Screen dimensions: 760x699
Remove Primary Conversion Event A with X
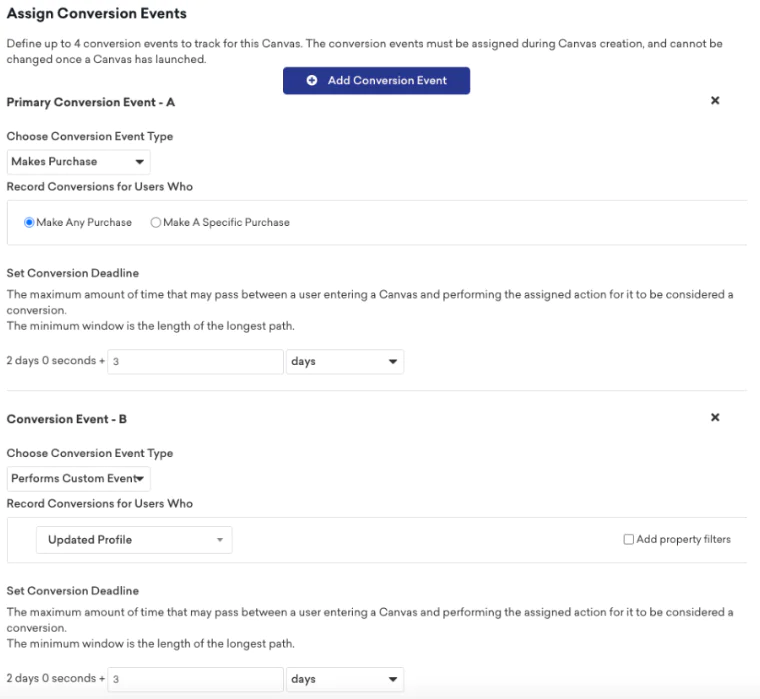715,101
